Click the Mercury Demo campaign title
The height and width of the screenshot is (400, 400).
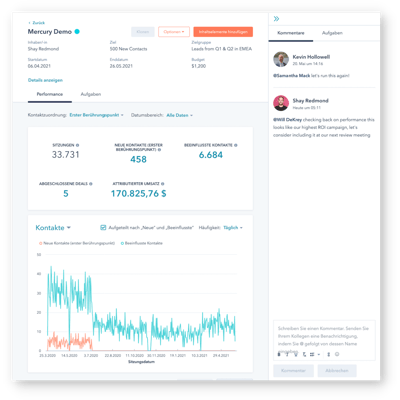click(x=50, y=32)
